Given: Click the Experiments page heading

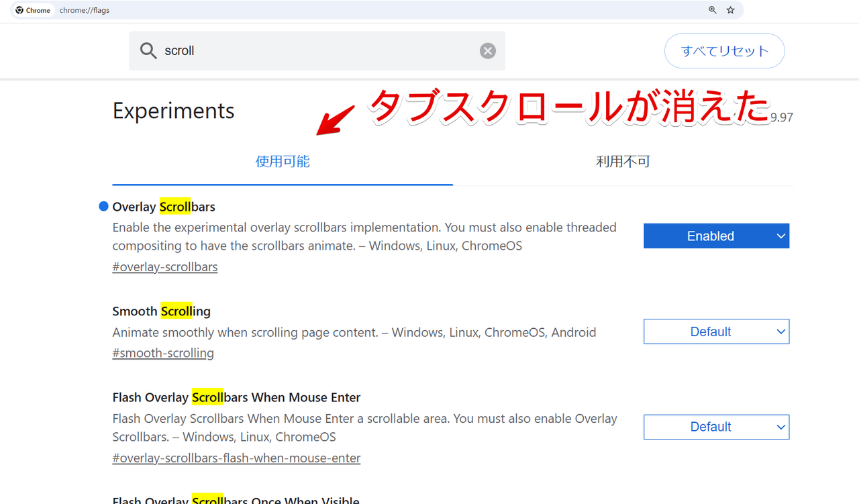Looking at the screenshot, I should click(x=173, y=111).
